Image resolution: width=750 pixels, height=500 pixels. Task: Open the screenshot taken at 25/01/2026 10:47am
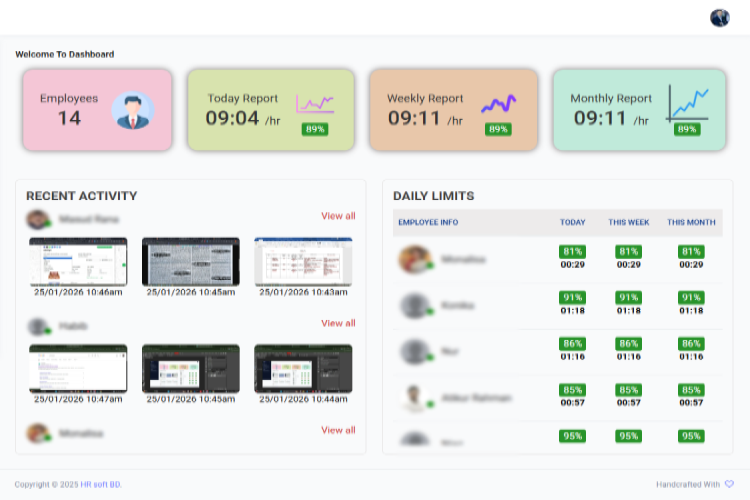(x=78, y=368)
